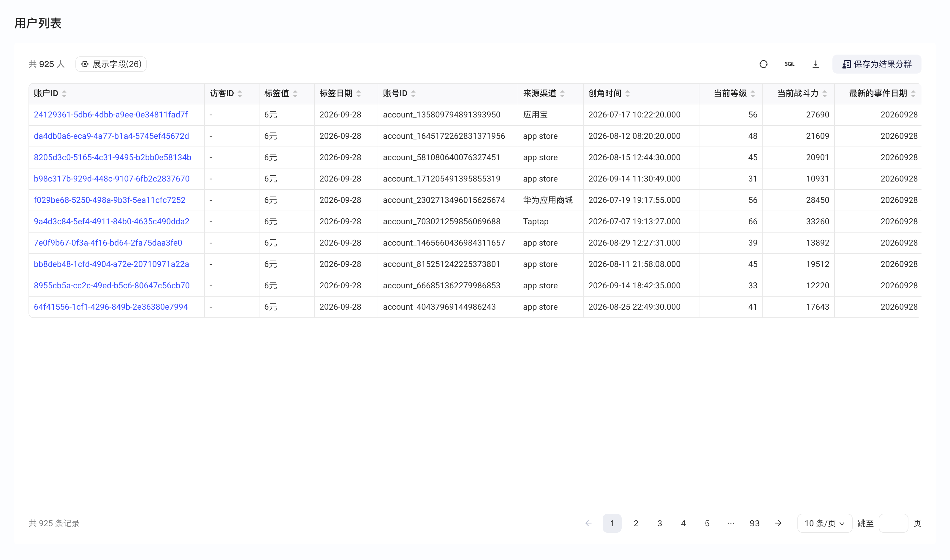Jump to last page 93
950x560 pixels.
[754, 523]
